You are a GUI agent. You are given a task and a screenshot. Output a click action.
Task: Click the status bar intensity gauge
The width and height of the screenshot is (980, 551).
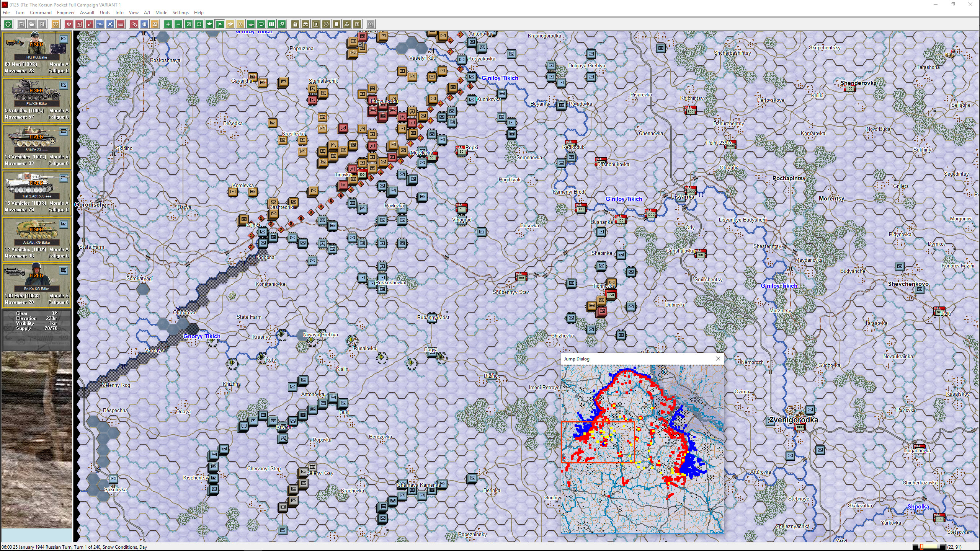[x=929, y=547]
